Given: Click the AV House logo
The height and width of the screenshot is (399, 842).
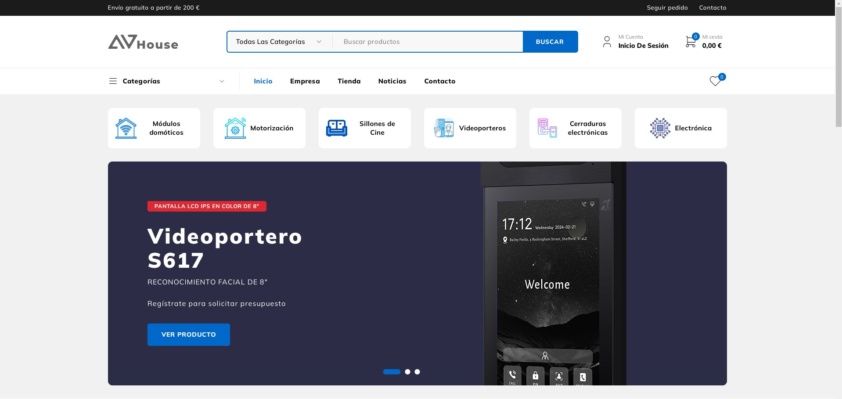Looking at the screenshot, I should [x=143, y=42].
